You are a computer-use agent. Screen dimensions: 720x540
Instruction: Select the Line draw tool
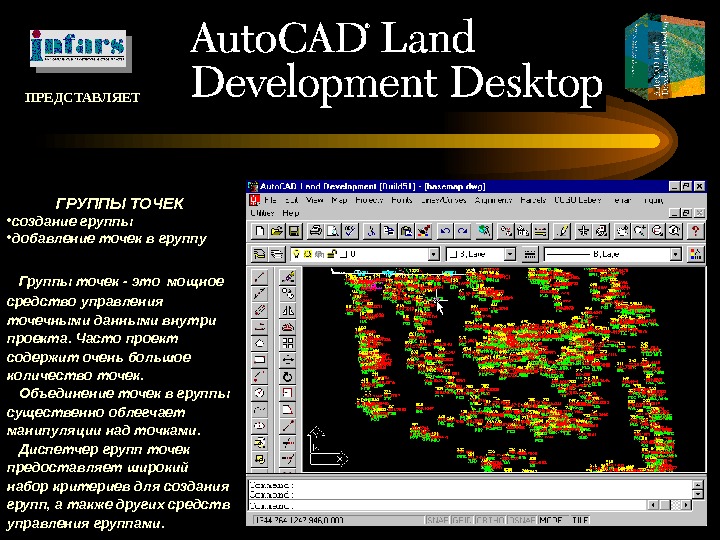coord(260,276)
